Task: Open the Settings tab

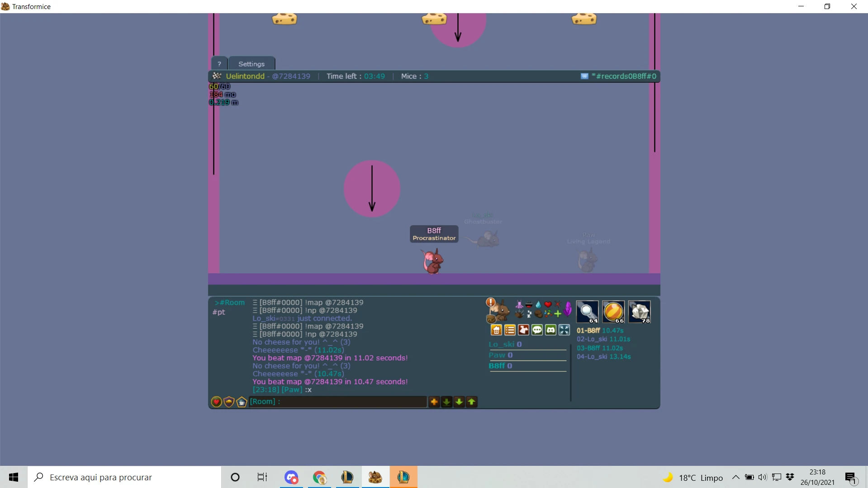Action: click(251, 64)
